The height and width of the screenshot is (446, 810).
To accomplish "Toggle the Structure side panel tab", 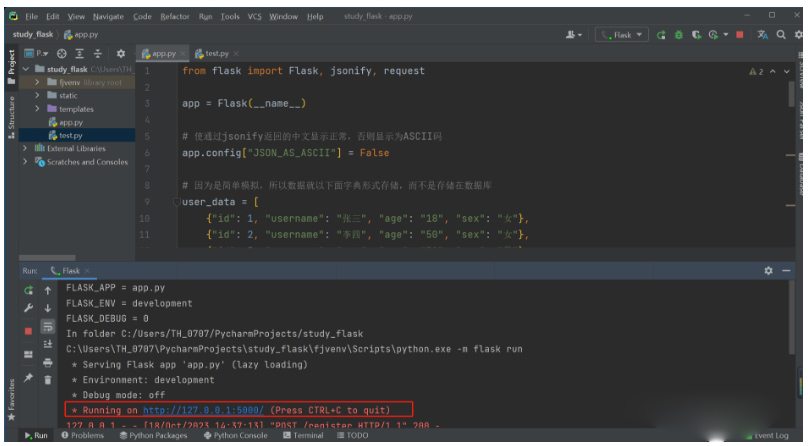I will (x=11, y=118).
